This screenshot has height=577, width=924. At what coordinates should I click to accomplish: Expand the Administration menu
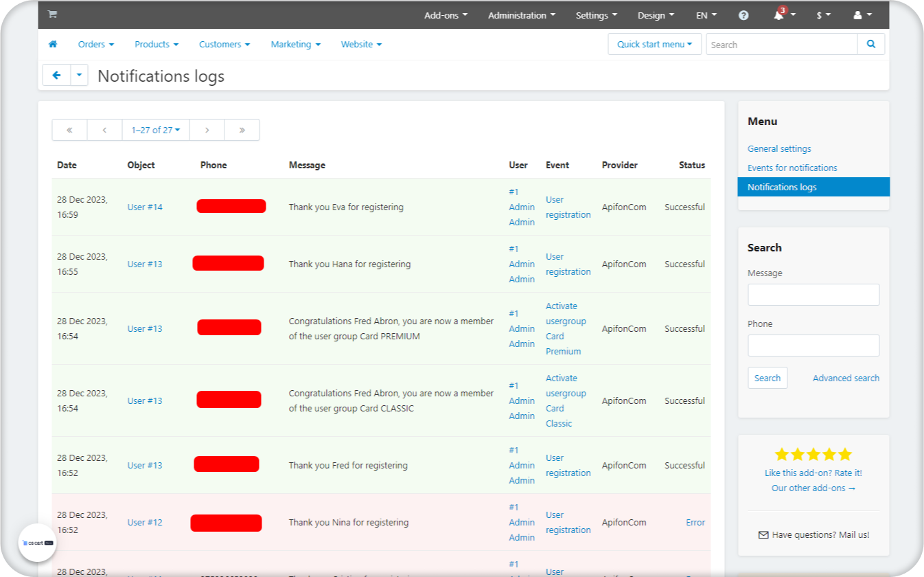point(522,15)
